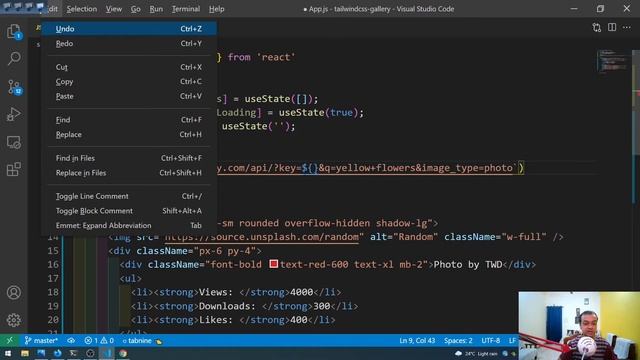
Task: Click the Visual Studio Code taskbar icon
Action: (x=107, y=353)
